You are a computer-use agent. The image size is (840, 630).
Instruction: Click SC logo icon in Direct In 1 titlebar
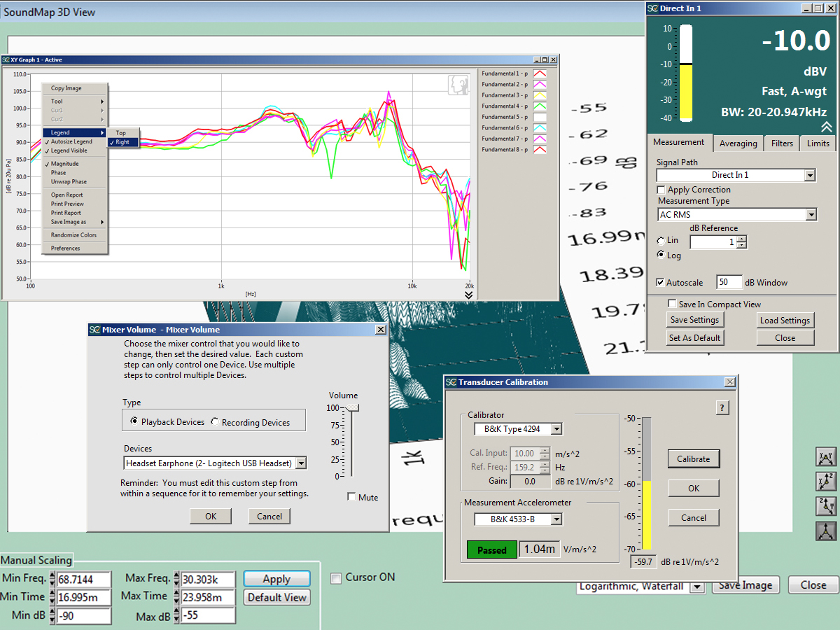[x=652, y=8]
